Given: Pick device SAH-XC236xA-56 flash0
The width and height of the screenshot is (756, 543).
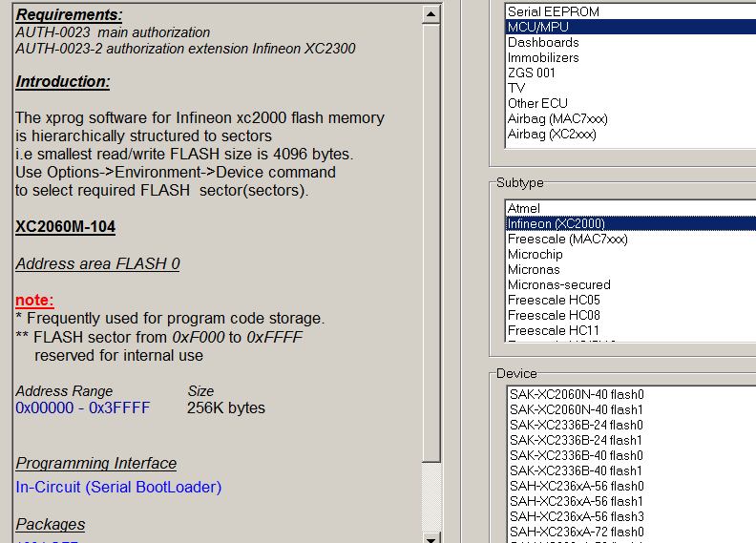Looking at the screenshot, I should coord(632,486).
